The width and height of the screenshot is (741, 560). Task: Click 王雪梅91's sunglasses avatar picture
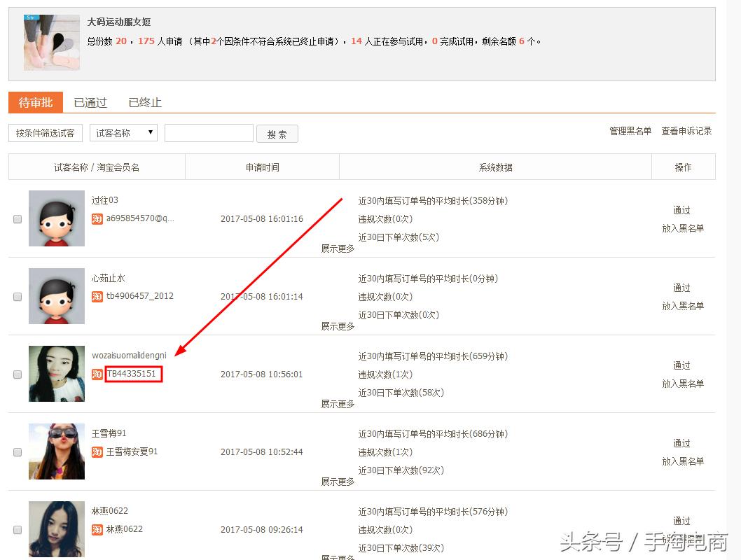pyautogui.click(x=56, y=451)
